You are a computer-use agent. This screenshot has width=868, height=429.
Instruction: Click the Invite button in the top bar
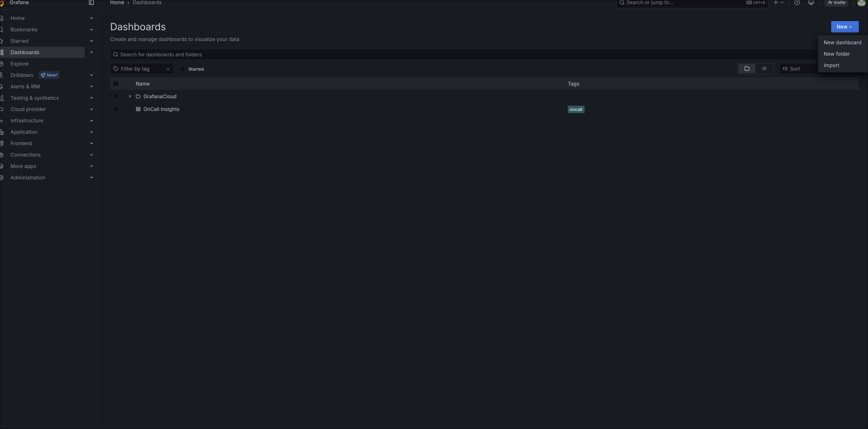pyautogui.click(x=836, y=3)
